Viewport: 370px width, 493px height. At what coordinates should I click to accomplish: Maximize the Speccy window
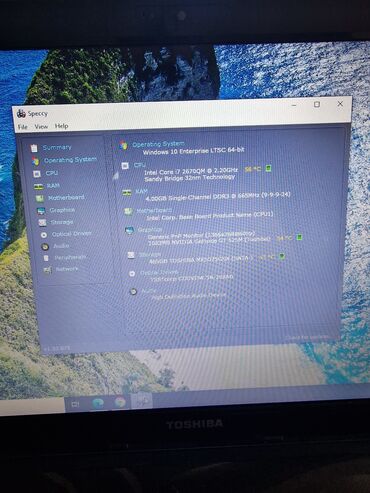click(x=317, y=104)
